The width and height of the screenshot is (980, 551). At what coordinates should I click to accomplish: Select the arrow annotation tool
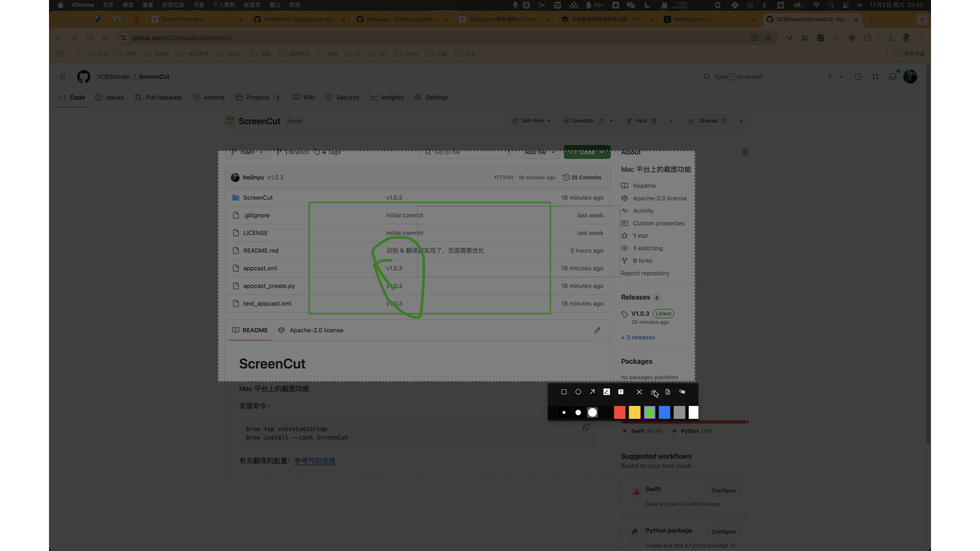[592, 392]
